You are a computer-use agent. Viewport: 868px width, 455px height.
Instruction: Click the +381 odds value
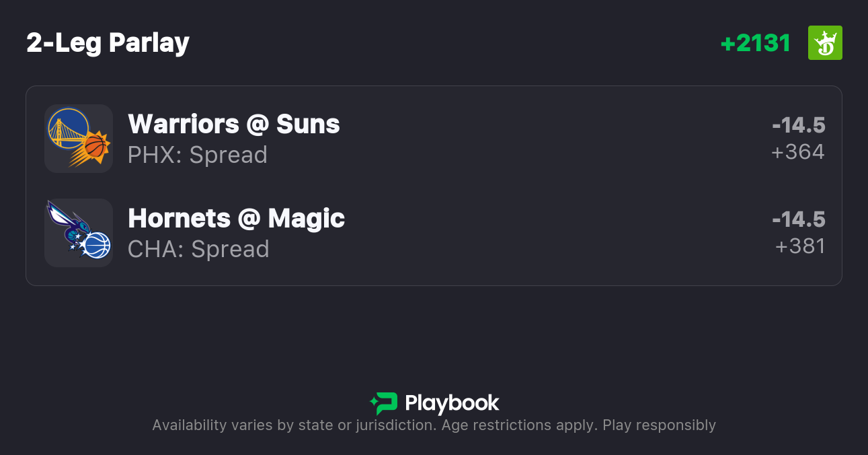[800, 246]
